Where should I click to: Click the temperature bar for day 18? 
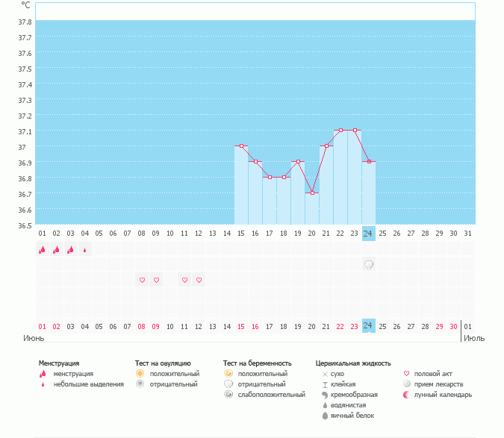[x=284, y=201]
